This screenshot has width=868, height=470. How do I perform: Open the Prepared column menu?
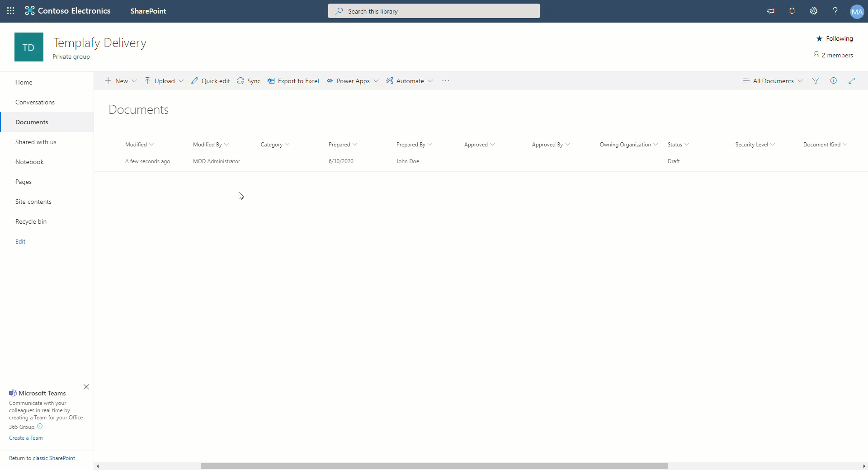343,145
